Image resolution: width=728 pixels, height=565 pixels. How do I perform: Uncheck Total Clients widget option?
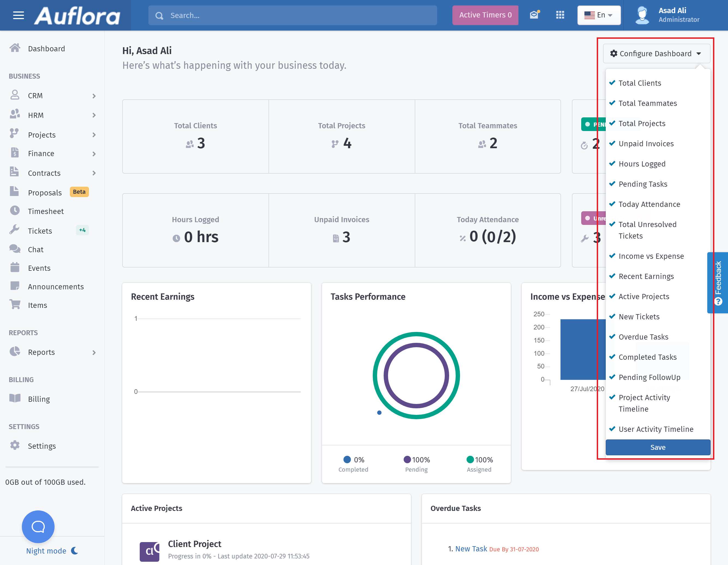coord(639,83)
